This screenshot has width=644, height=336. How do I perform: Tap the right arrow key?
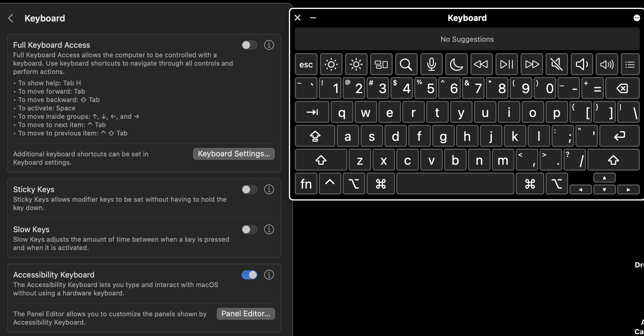628,189
